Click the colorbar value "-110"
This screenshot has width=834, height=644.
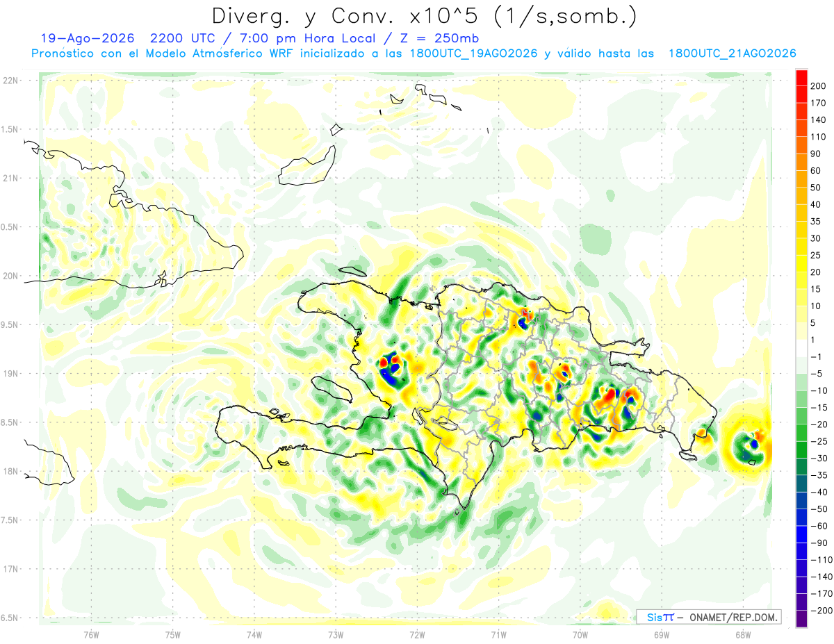click(820, 559)
